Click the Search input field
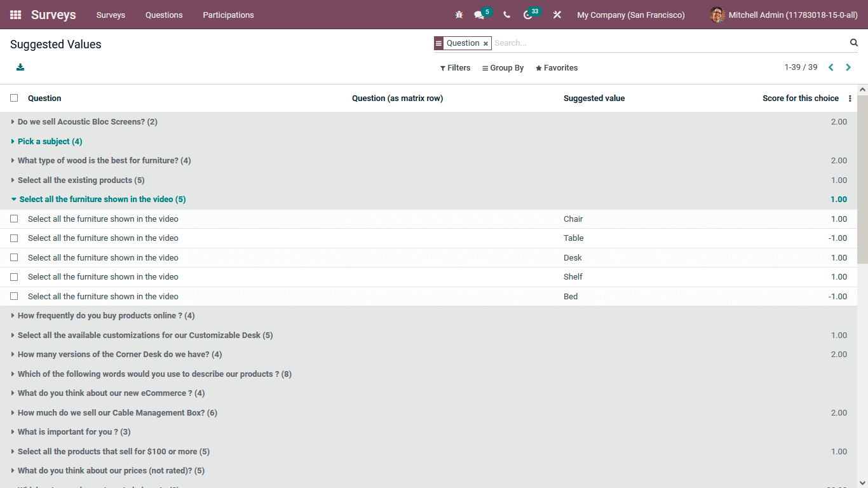Screen dimensions: 868x488 coord(668,43)
